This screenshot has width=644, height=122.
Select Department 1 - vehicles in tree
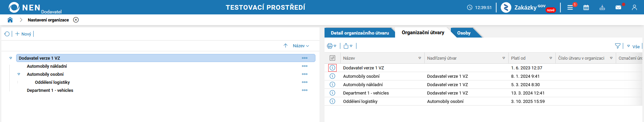(50, 90)
